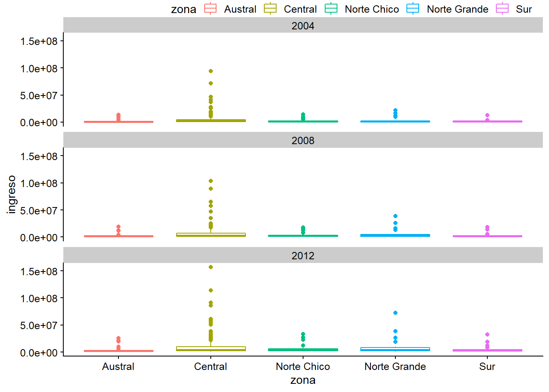The width and height of the screenshot is (549, 392).
Task: Click the Sur x-axis tick label
Action: pos(487,366)
